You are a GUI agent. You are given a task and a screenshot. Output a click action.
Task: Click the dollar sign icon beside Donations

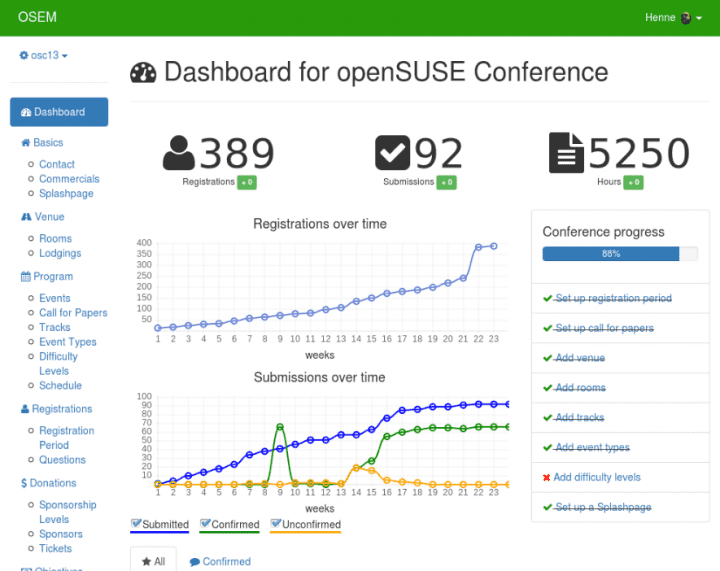point(24,483)
